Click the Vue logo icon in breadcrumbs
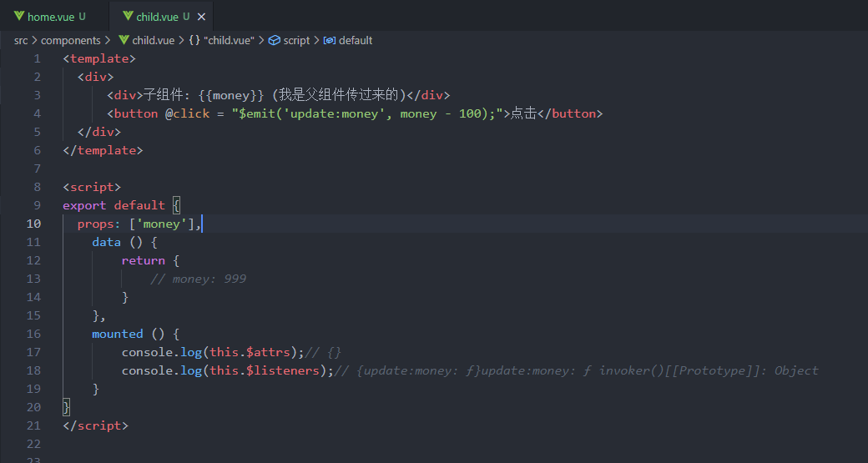 pyautogui.click(x=123, y=40)
